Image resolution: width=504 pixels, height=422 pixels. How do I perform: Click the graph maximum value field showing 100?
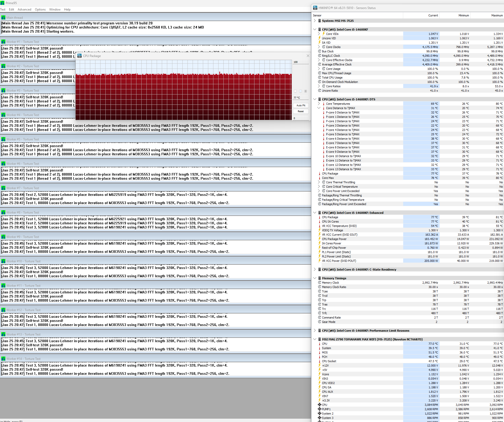coord(300,62)
